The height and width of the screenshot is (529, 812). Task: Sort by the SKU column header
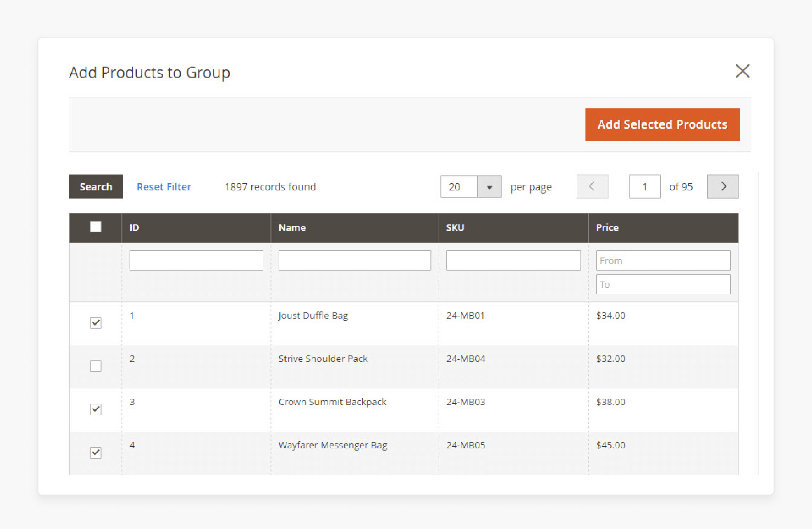[455, 228]
